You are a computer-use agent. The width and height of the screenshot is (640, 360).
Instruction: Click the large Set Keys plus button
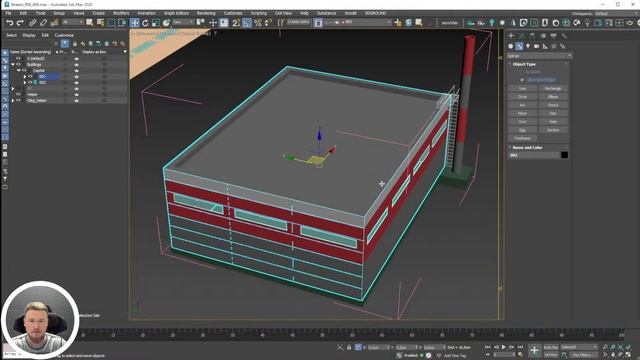tap(534, 350)
